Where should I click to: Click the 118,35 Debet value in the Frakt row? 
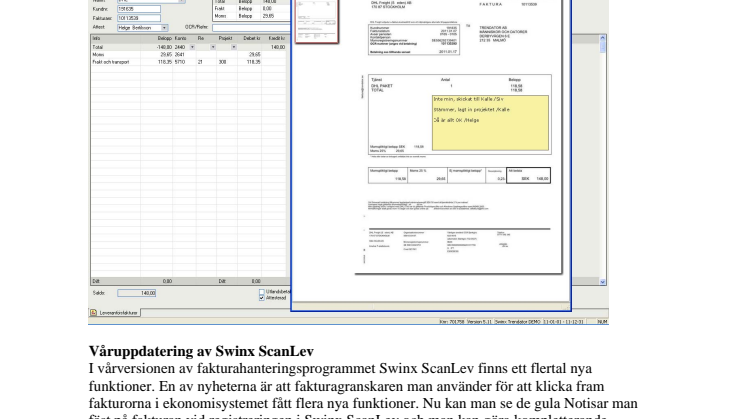253,62
